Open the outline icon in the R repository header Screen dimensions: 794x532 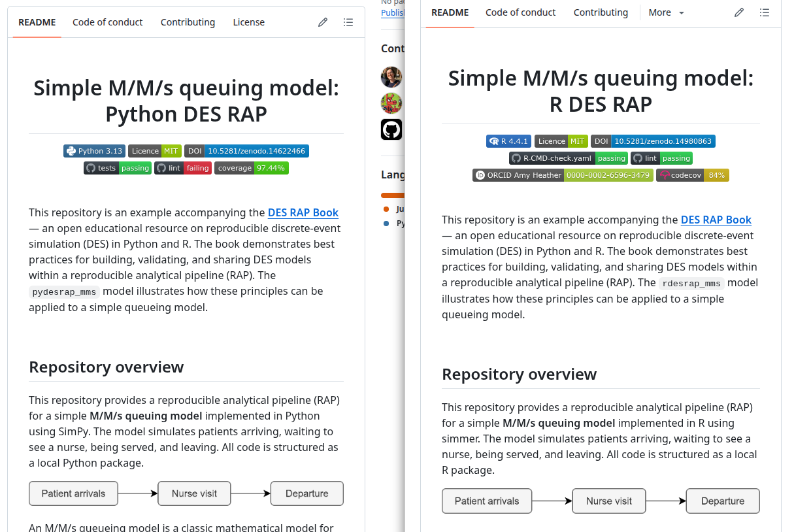(765, 12)
